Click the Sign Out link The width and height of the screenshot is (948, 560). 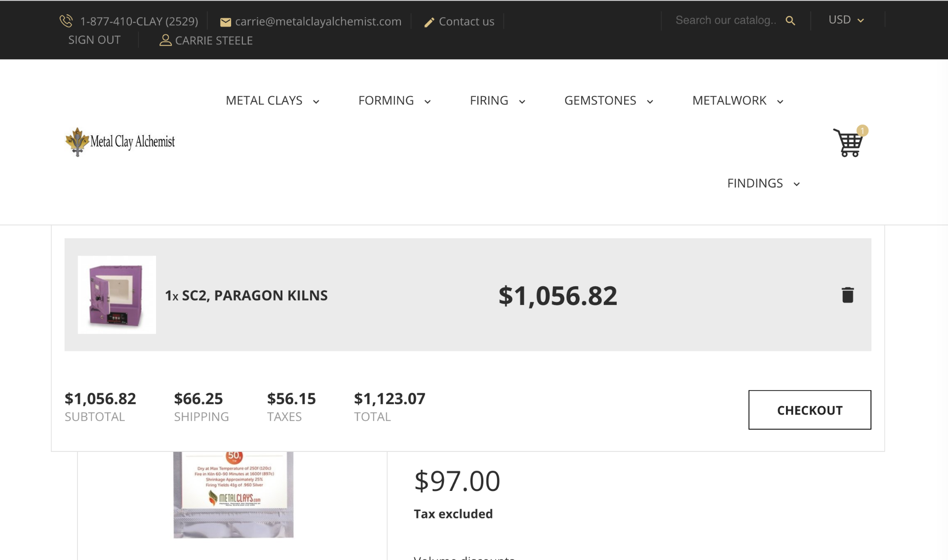coord(94,40)
